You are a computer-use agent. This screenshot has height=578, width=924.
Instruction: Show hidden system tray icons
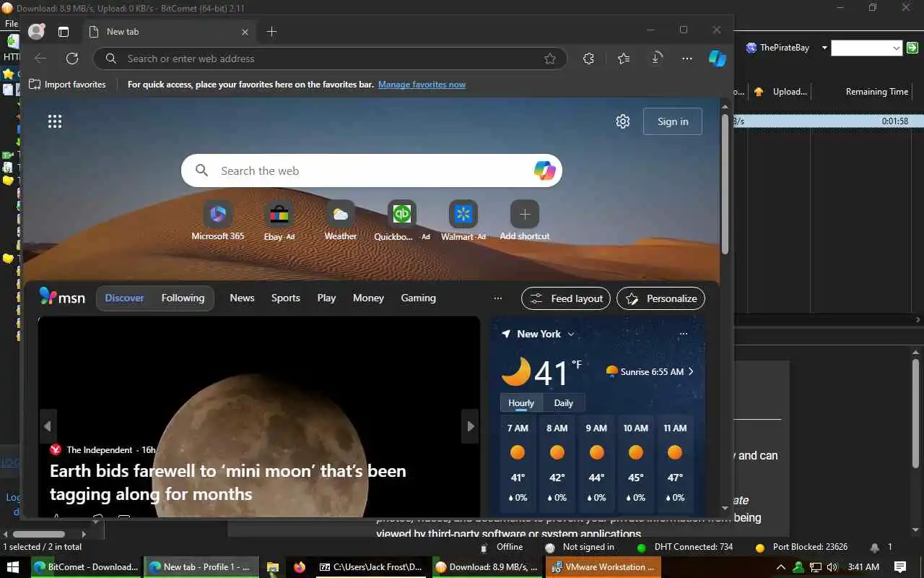pyautogui.click(x=780, y=567)
